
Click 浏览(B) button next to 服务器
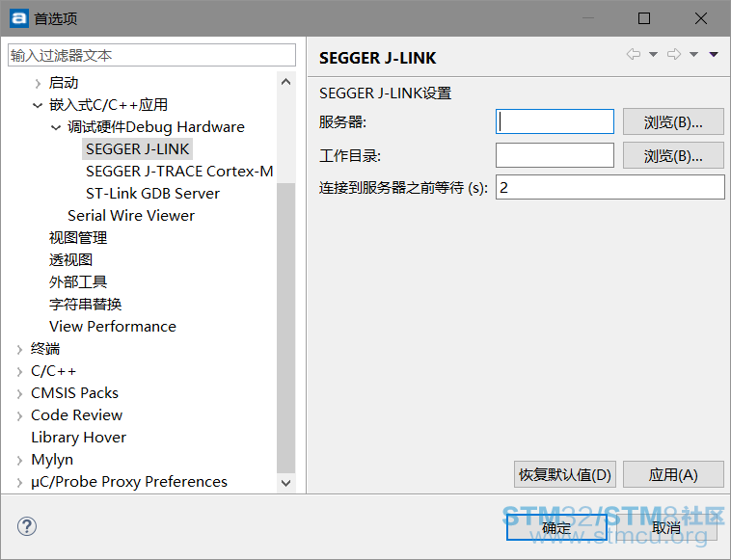[673, 122]
